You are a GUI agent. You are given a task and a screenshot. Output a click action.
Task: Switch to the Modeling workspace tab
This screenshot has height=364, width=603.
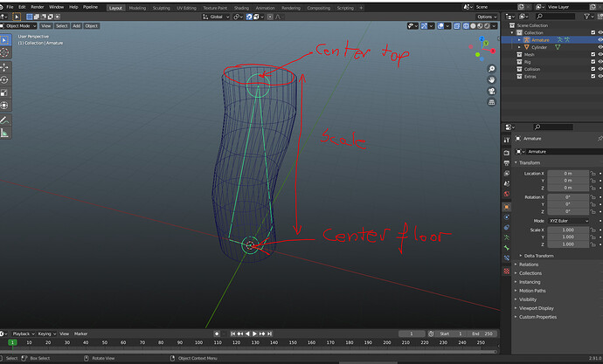(137, 8)
